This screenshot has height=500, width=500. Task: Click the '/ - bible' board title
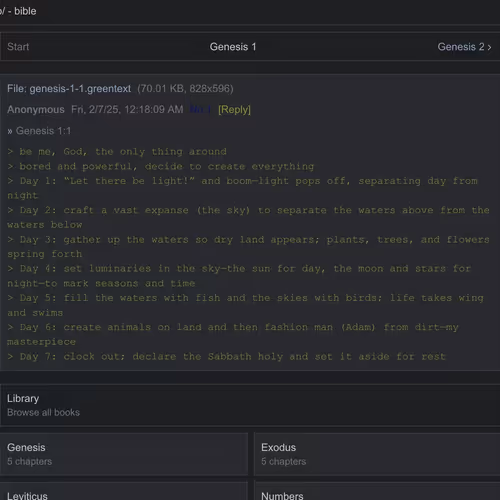pos(18,11)
